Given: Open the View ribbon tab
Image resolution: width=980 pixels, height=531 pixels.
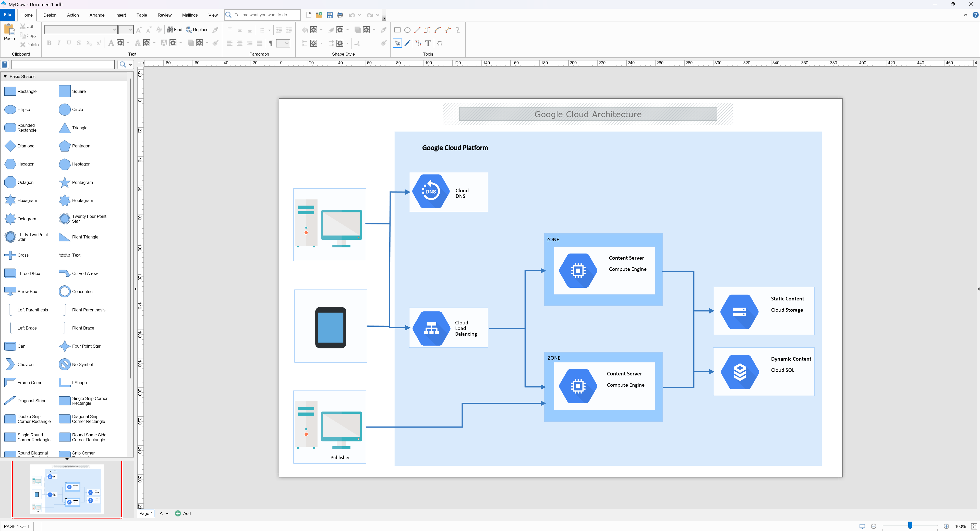Looking at the screenshot, I should 213,15.
